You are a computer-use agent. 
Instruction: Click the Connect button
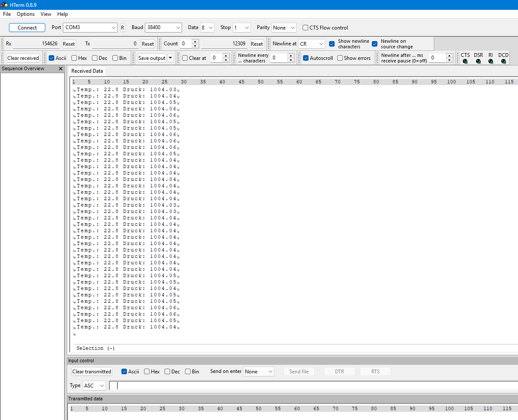[27, 28]
